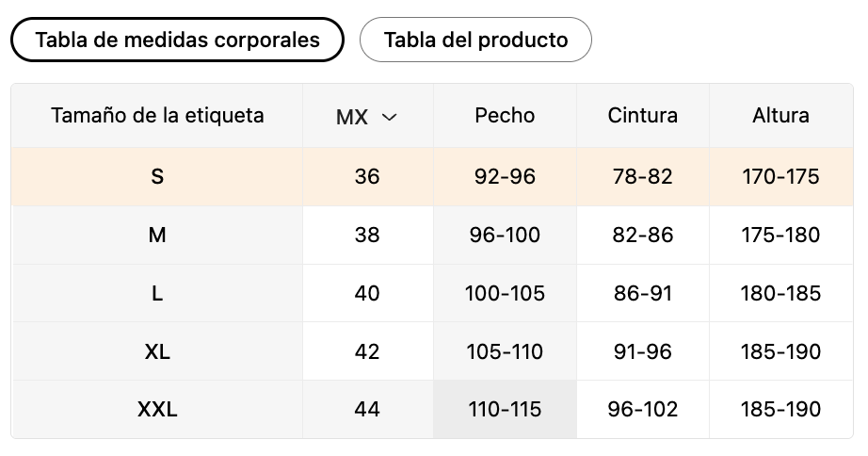Click the chevron arrow next to MX
This screenshot has width=868, height=456.
tap(390, 117)
